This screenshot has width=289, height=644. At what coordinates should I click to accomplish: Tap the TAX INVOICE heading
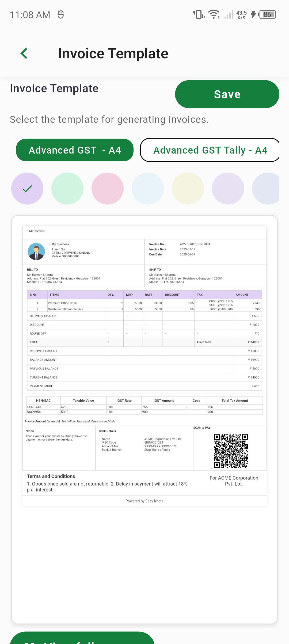36,231
